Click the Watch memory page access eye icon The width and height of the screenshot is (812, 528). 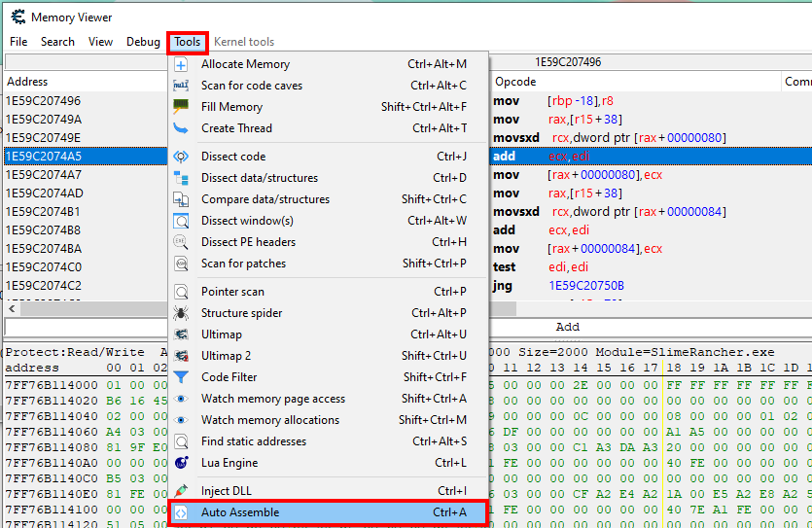pyautogui.click(x=181, y=399)
